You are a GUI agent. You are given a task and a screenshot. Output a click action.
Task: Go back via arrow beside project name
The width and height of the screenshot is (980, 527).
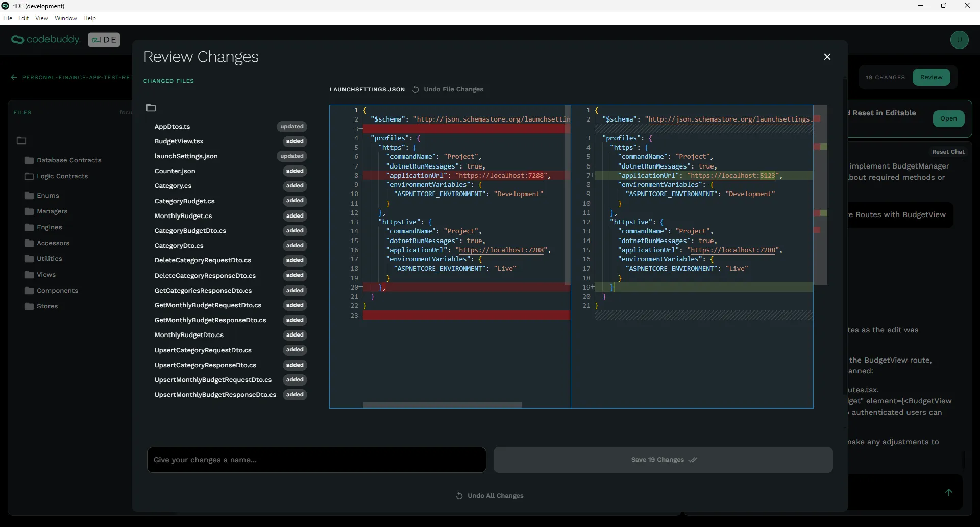coord(14,78)
